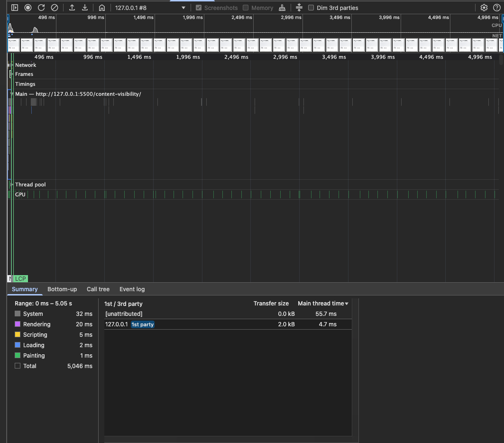Click the collect garbage broom icon
Viewport: 504px width, 443px height.
tap(282, 8)
